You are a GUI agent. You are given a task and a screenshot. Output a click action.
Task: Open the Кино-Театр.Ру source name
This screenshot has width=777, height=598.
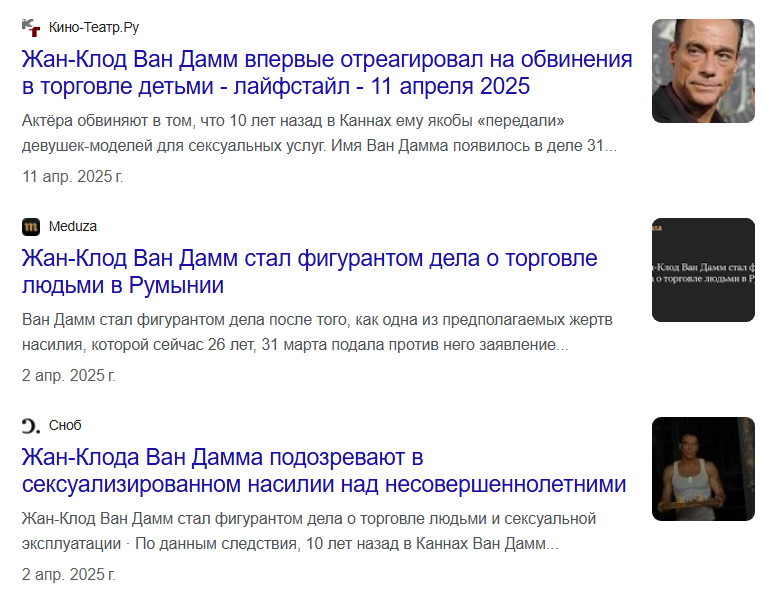tap(94, 27)
